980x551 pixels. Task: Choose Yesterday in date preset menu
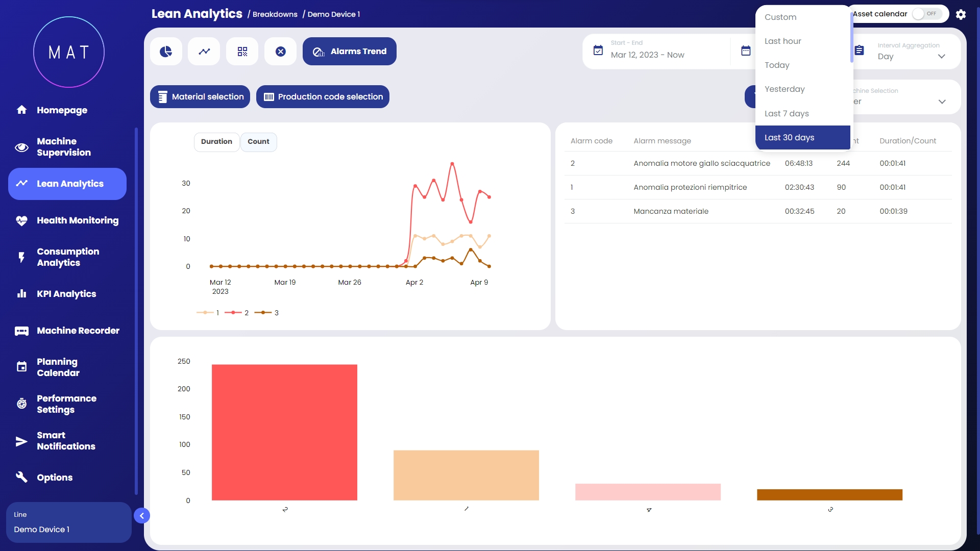pyautogui.click(x=785, y=89)
